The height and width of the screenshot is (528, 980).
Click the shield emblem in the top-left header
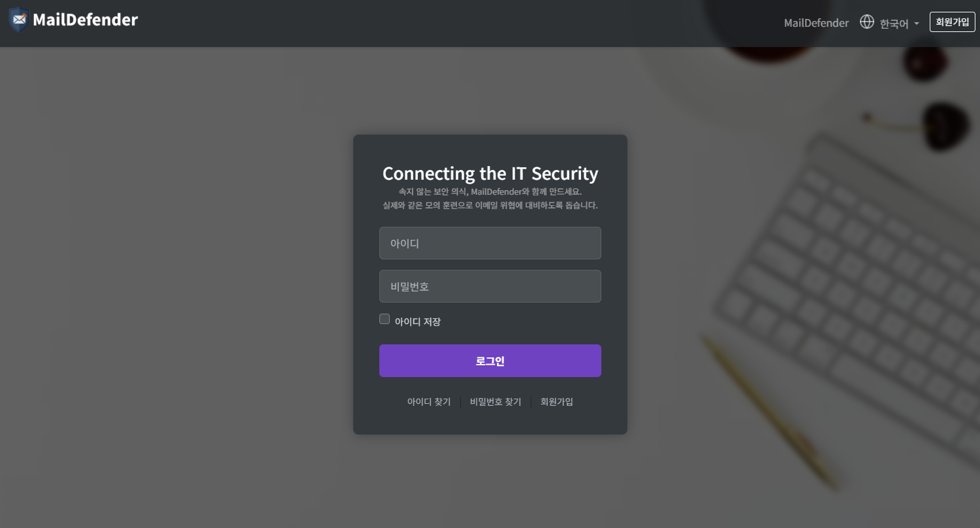(18, 19)
